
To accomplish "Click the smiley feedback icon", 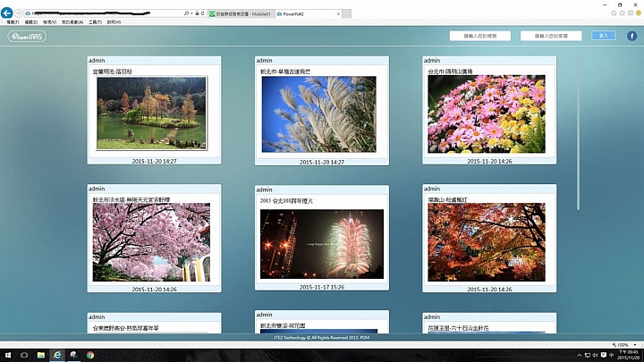I will 639,13.
